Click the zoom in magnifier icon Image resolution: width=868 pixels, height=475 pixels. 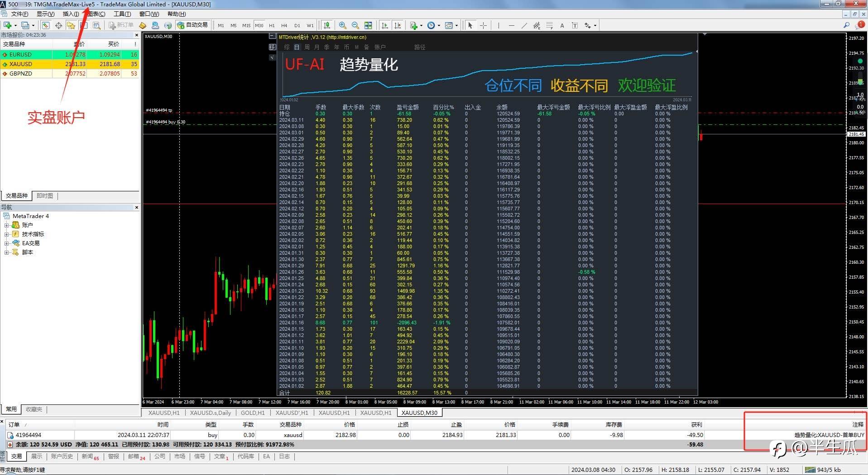(x=343, y=25)
